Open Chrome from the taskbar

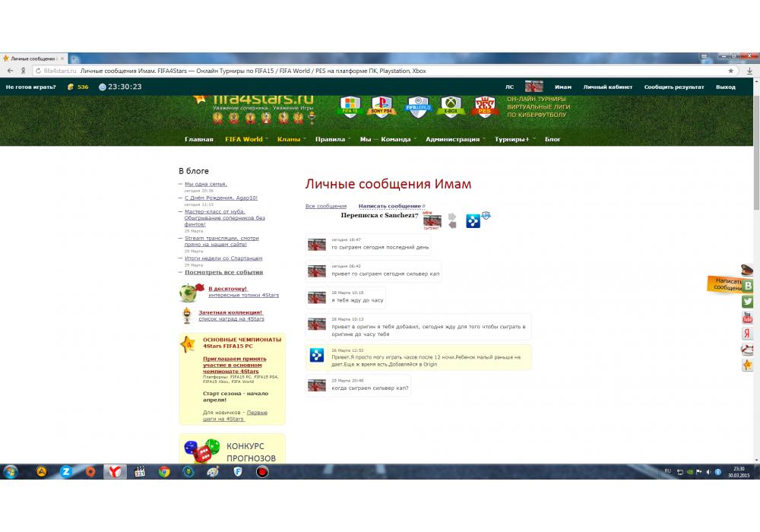(164, 471)
